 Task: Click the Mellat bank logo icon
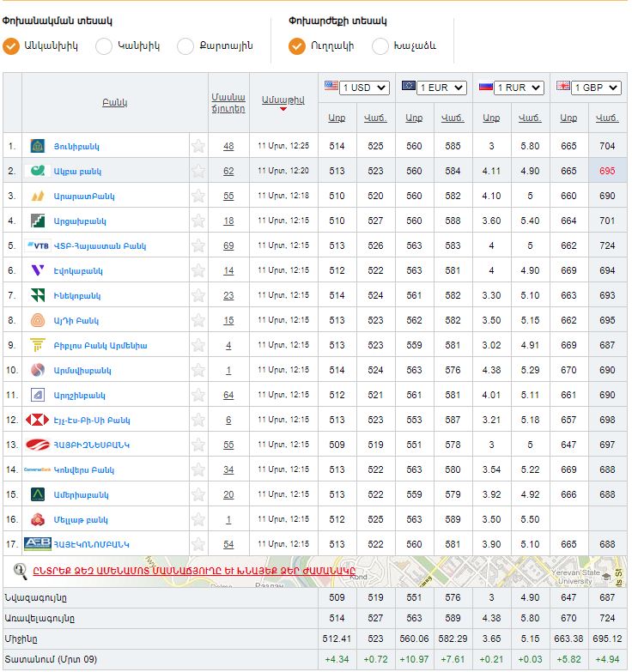[x=38, y=519]
